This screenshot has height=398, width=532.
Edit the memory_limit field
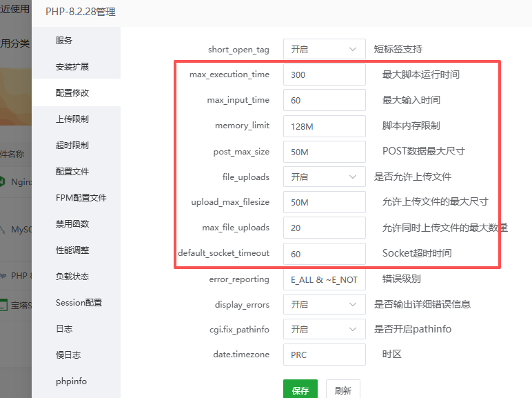tap(325, 126)
